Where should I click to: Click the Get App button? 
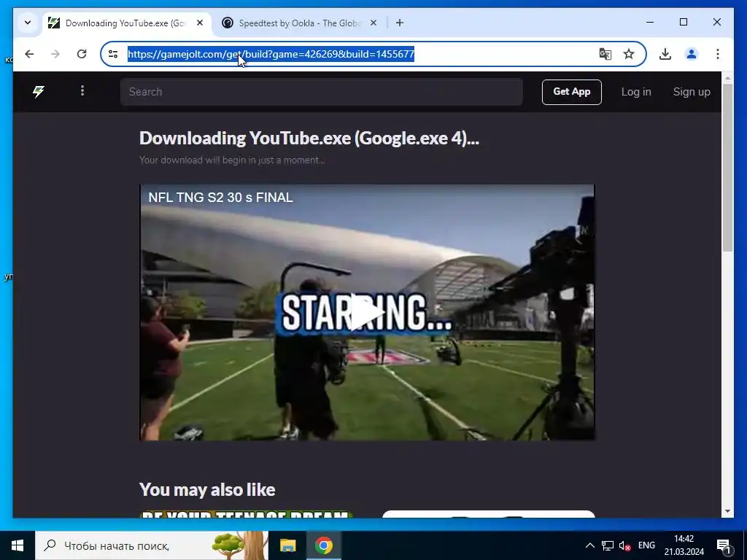coord(572,92)
